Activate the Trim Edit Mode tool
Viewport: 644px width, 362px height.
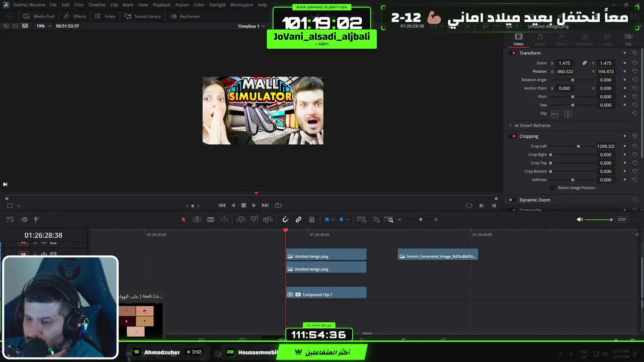tap(197, 219)
